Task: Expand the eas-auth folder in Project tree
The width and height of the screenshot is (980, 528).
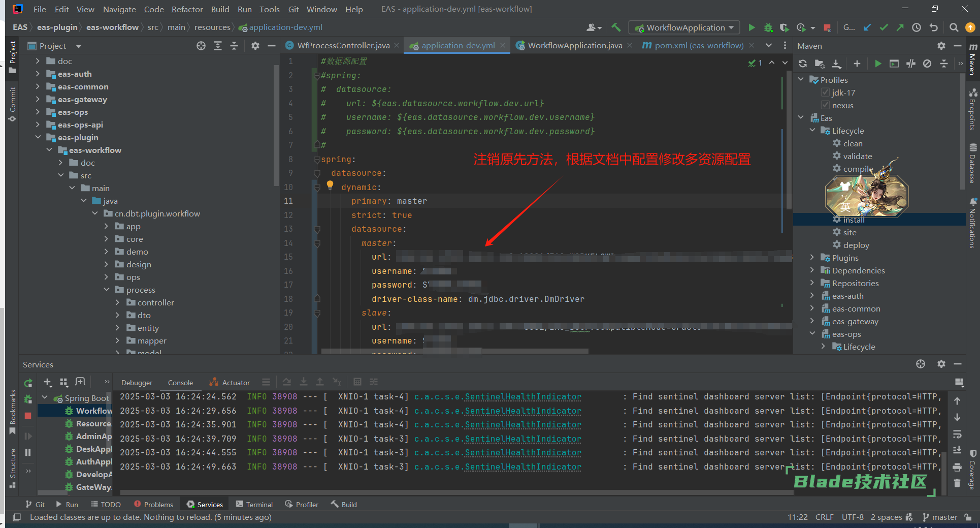Action: point(38,74)
